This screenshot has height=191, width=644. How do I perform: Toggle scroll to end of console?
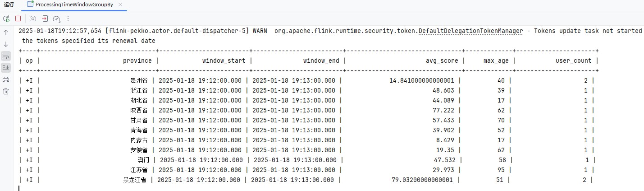click(6, 68)
